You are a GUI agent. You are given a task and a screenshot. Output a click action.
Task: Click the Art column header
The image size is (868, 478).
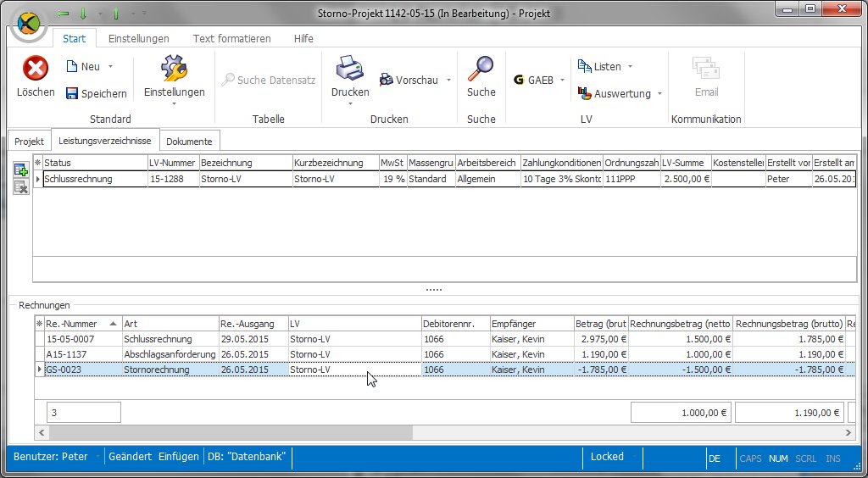[170, 324]
